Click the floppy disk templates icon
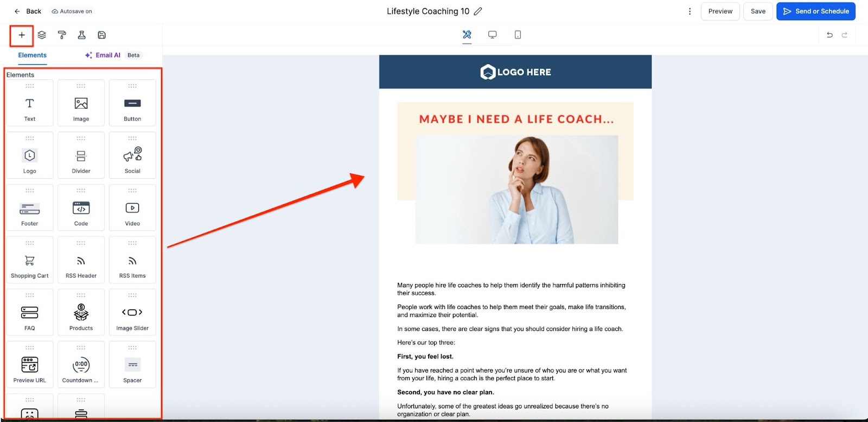This screenshot has height=422, width=868. (x=101, y=35)
